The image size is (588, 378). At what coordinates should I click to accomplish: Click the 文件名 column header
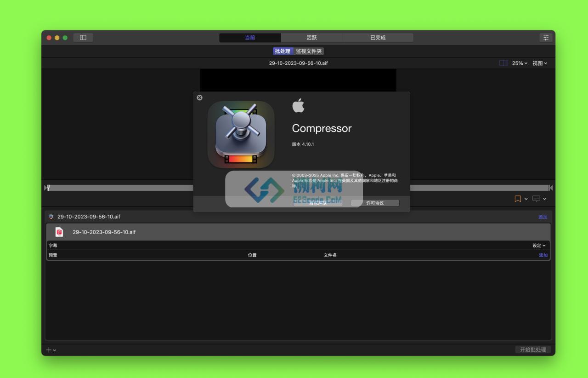point(330,255)
